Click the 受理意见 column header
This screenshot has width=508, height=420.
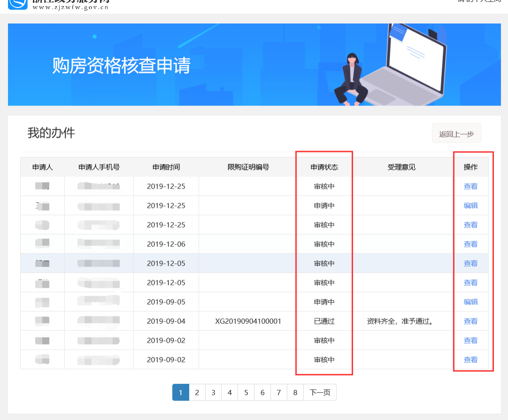[401, 167]
